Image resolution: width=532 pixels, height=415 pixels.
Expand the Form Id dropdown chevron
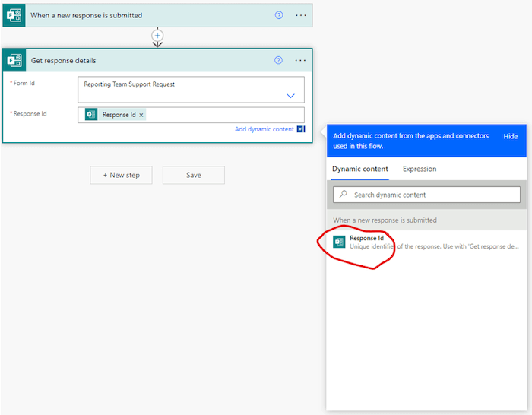point(290,96)
